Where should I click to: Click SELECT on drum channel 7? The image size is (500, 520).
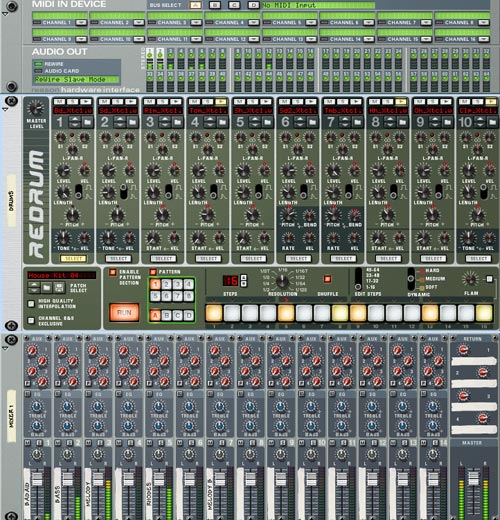click(x=343, y=258)
